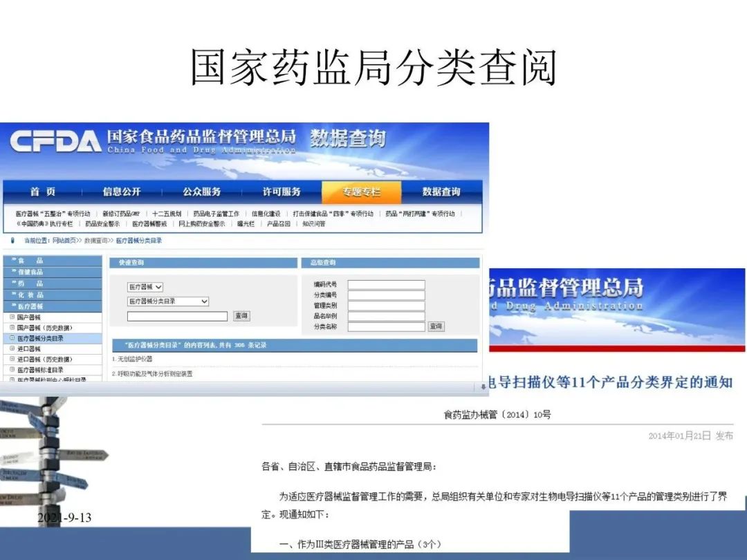Viewport: 747px width, 560px height.
Task: Open the 药品电子监管工作 link
Action: pyautogui.click(x=216, y=214)
